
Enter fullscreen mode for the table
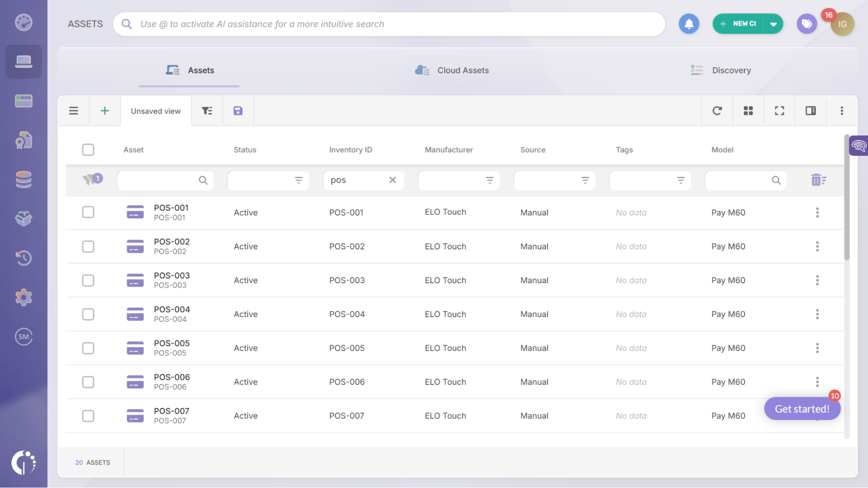[x=779, y=111]
